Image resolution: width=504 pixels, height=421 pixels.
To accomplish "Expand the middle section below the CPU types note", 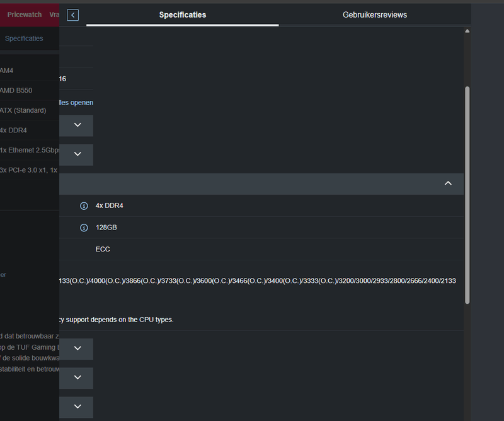I will pyautogui.click(x=77, y=378).
